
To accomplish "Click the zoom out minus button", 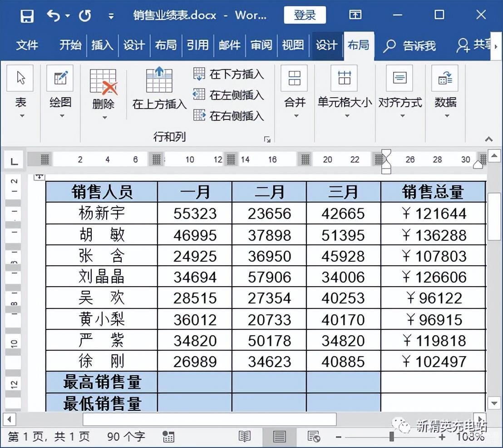I will tap(338, 437).
